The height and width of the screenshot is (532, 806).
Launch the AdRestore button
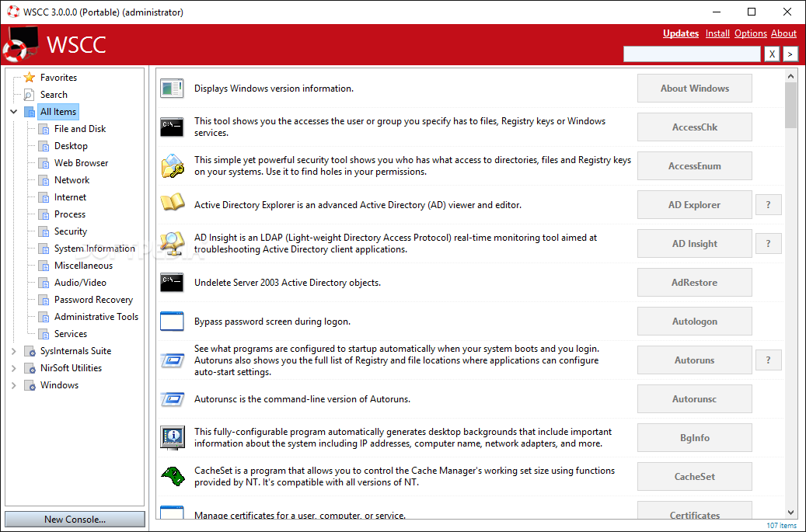(694, 283)
